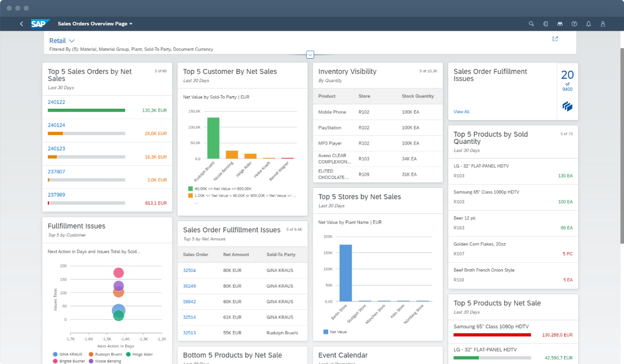624x364 pixels.
Task: Open sales order 32504 in table
Action: [x=189, y=270]
